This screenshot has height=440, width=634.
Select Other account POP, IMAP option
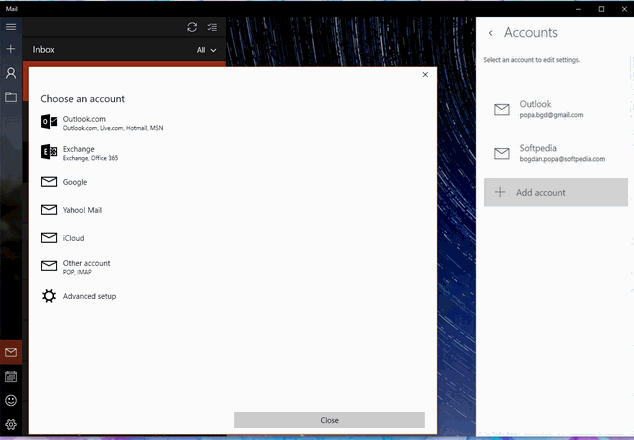tap(76, 267)
